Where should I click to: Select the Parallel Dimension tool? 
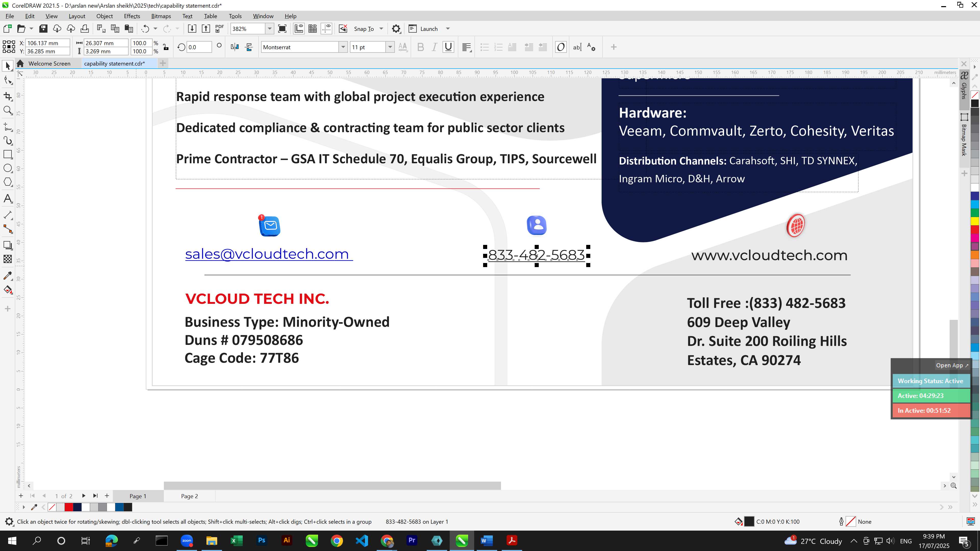click(8, 215)
